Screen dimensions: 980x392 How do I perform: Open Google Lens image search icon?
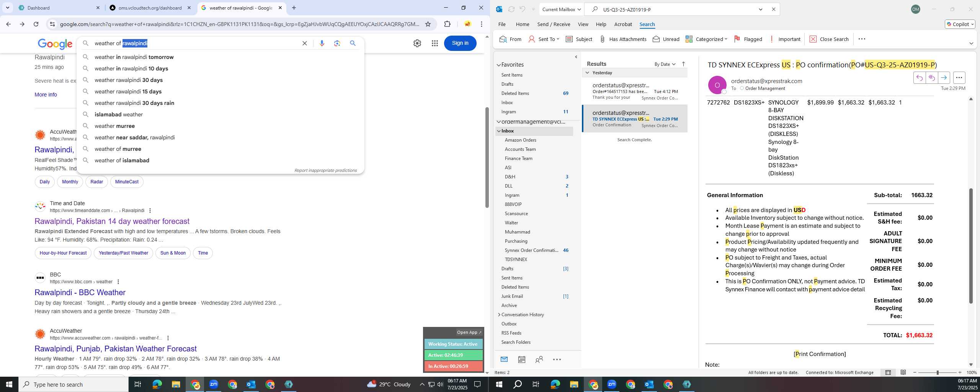coord(337,43)
